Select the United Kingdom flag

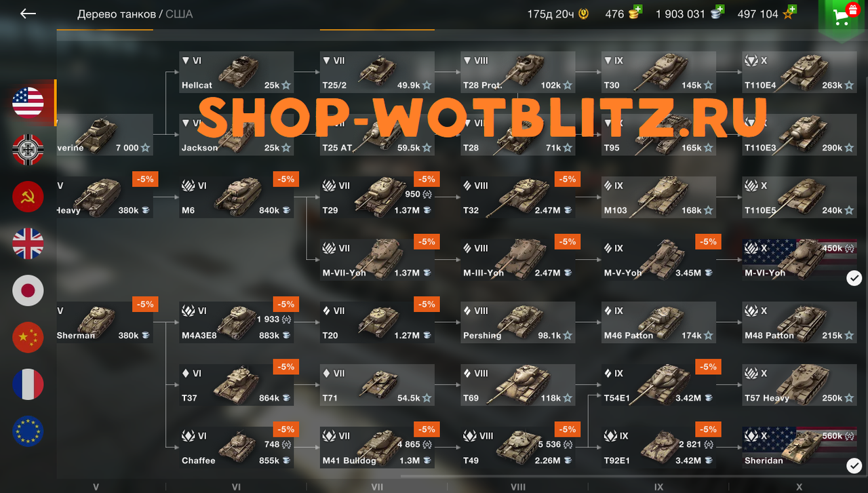(x=28, y=243)
